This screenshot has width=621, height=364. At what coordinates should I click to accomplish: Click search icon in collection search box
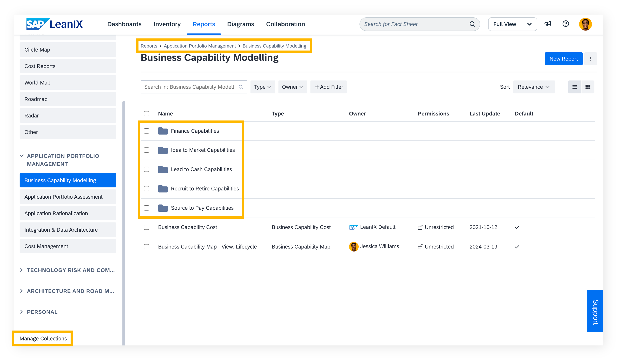pos(241,87)
